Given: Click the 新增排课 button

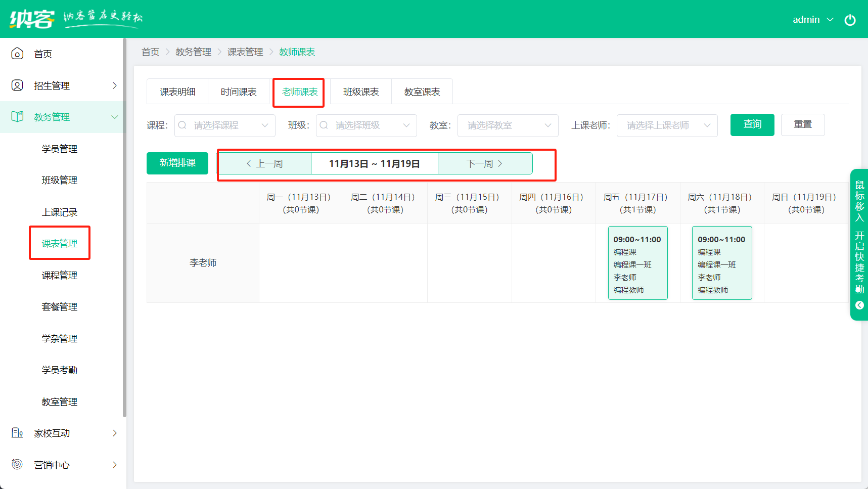Looking at the screenshot, I should pos(177,163).
